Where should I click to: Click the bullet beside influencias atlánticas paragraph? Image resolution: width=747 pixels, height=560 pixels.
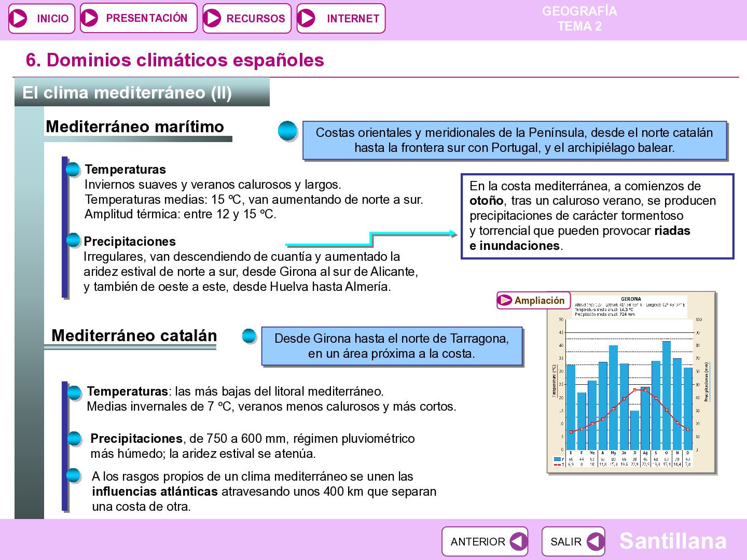pyautogui.click(x=74, y=475)
